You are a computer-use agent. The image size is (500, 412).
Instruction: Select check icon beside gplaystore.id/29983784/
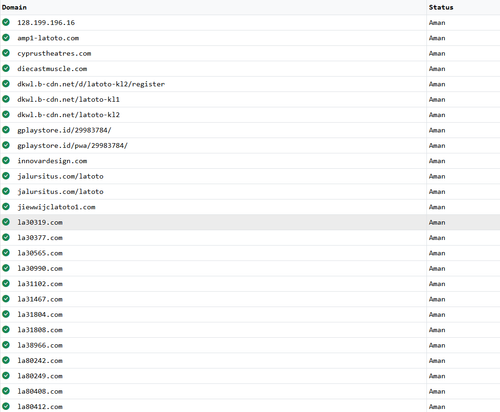pos(6,130)
